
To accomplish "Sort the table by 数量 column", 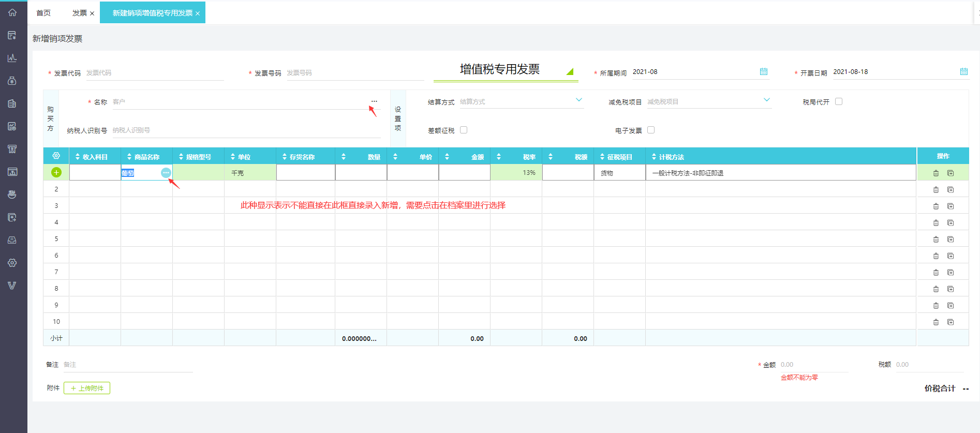I will (x=344, y=157).
